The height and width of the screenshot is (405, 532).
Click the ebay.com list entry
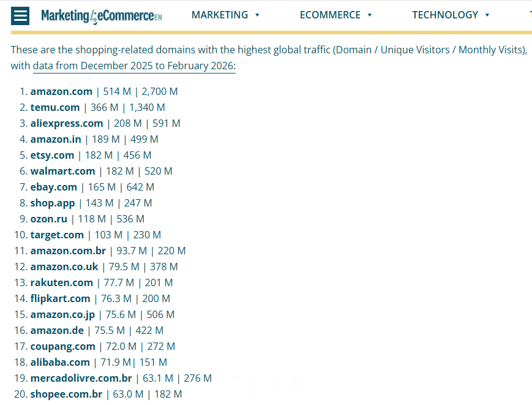pos(92,187)
